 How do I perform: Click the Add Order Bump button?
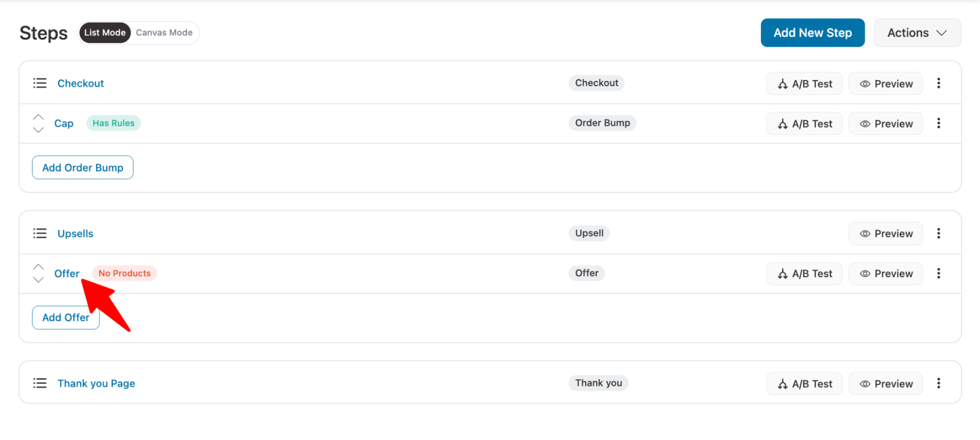[x=83, y=168]
